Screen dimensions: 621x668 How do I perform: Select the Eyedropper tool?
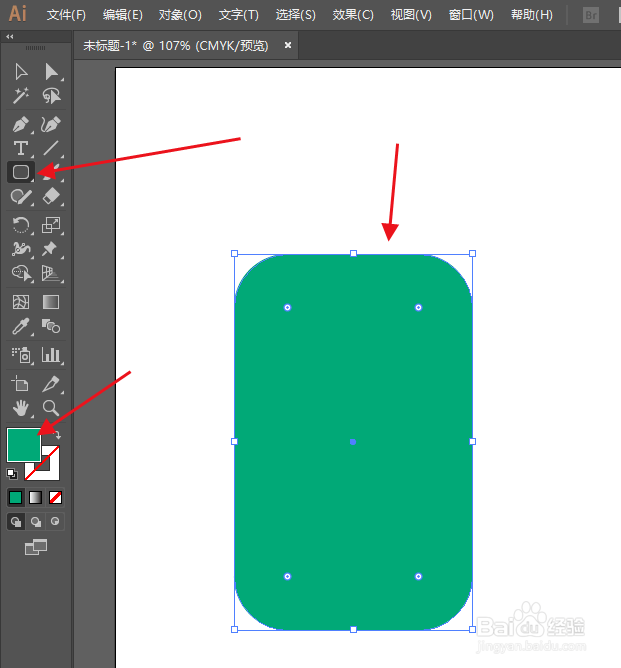pyautogui.click(x=21, y=326)
